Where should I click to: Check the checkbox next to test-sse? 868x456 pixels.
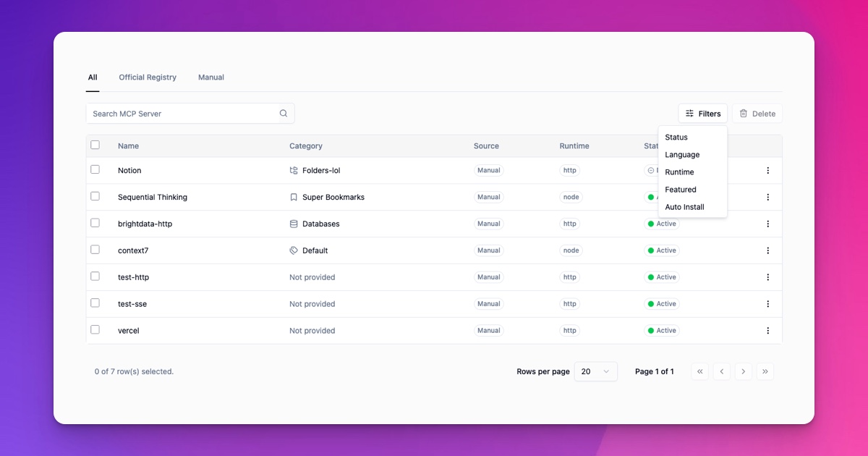click(x=95, y=303)
